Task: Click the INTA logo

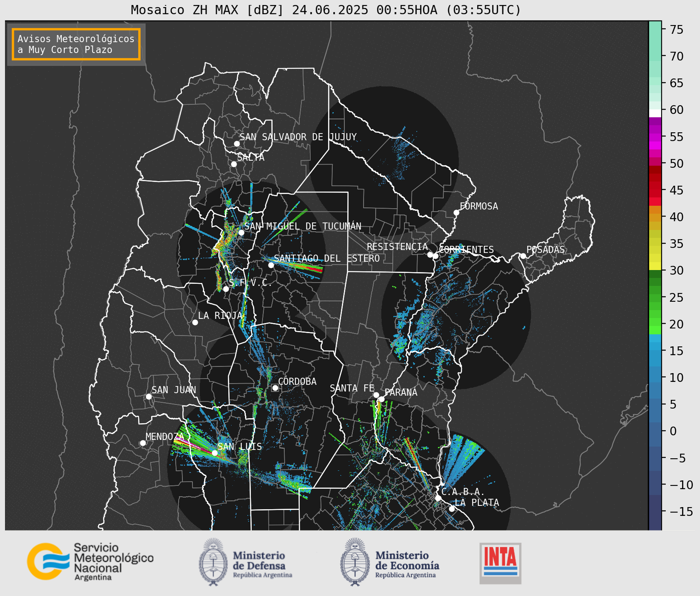Action: pos(500,563)
